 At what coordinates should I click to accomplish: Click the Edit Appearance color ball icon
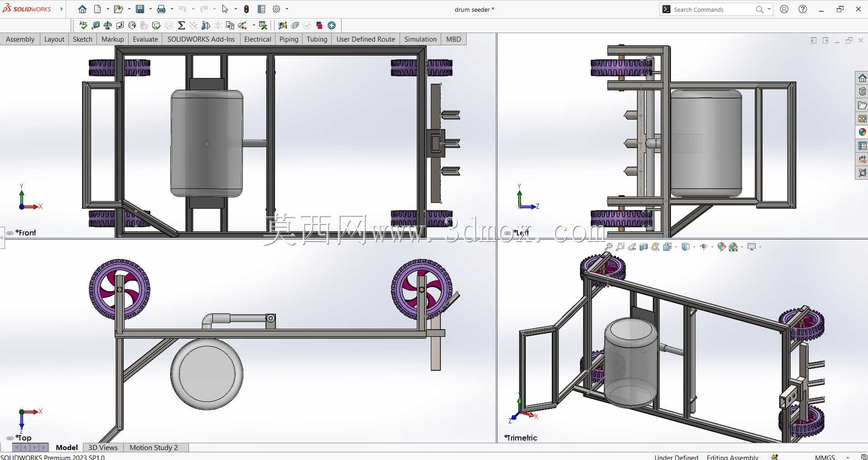pyautogui.click(x=722, y=247)
